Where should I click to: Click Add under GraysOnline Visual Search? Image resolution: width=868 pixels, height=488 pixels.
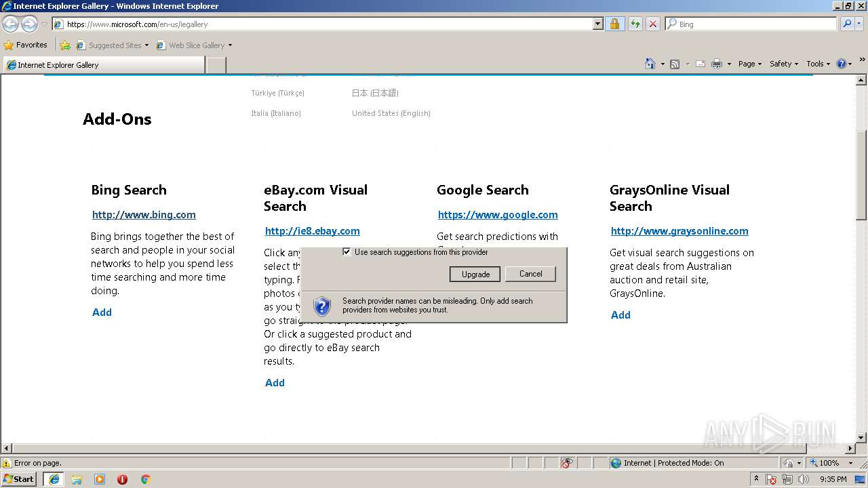tap(620, 315)
